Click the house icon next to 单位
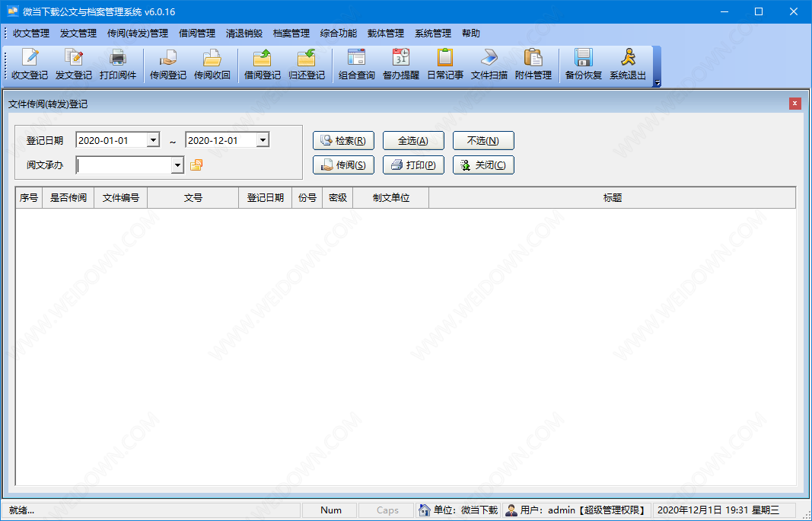Viewport: 812px width, 521px height. (x=424, y=510)
